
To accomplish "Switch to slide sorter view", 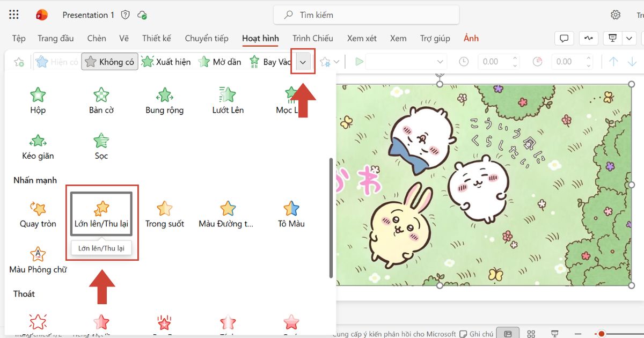I will pos(531,334).
